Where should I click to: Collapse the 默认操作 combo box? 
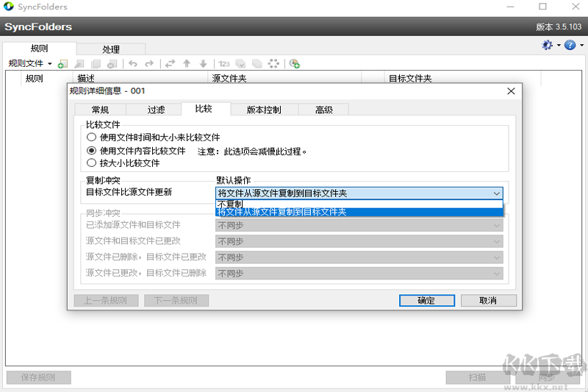(497, 193)
